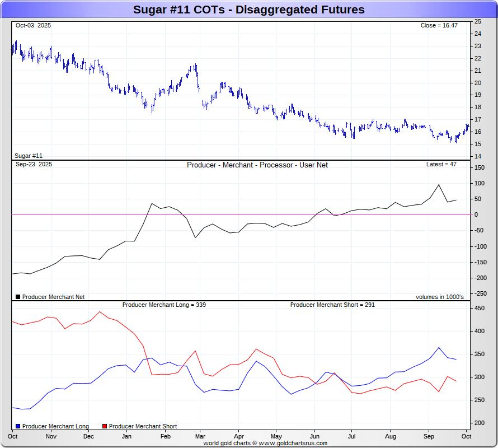Viewport: 498px width, 448px height.
Task: Select the Close = 16.47 readout
Action: (x=439, y=26)
